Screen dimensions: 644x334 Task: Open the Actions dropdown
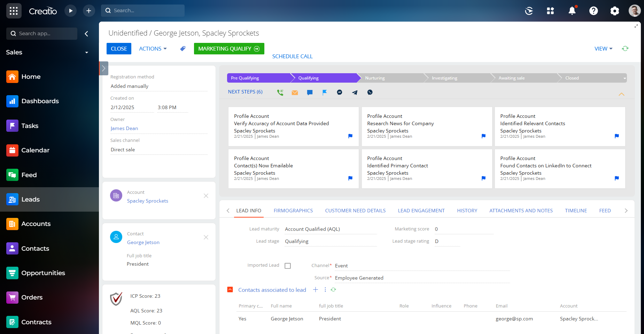pyautogui.click(x=153, y=49)
